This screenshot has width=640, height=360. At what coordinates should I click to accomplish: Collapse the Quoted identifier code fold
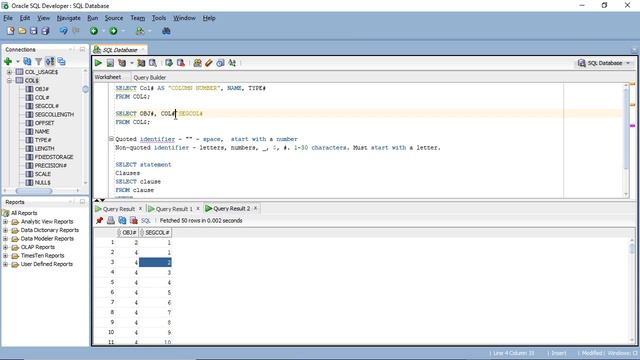pos(111,139)
